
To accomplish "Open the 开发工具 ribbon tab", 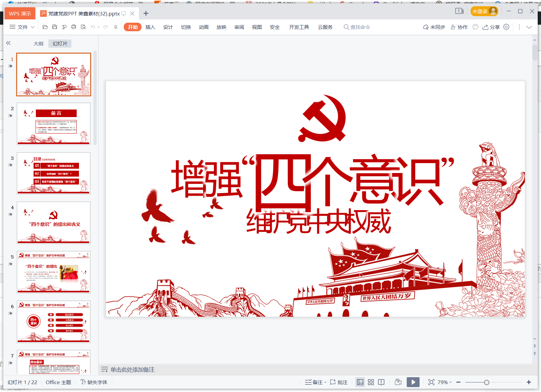I will pyautogui.click(x=299, y=27).
